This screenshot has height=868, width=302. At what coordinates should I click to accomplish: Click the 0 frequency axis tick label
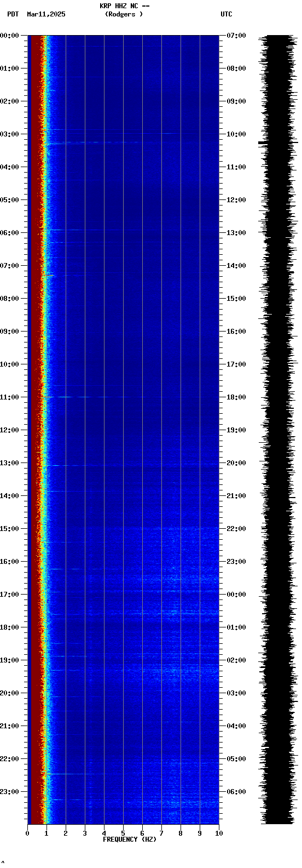(27, 833)
